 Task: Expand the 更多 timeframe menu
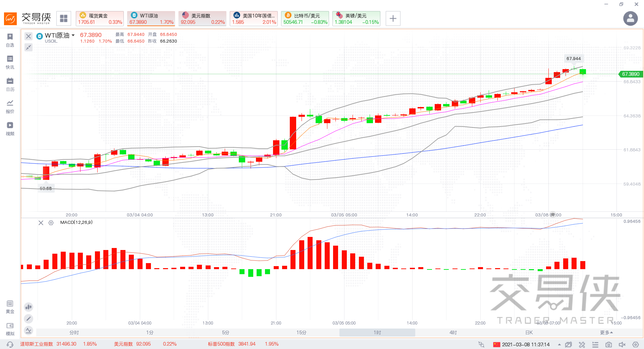[x=606, y=333]
